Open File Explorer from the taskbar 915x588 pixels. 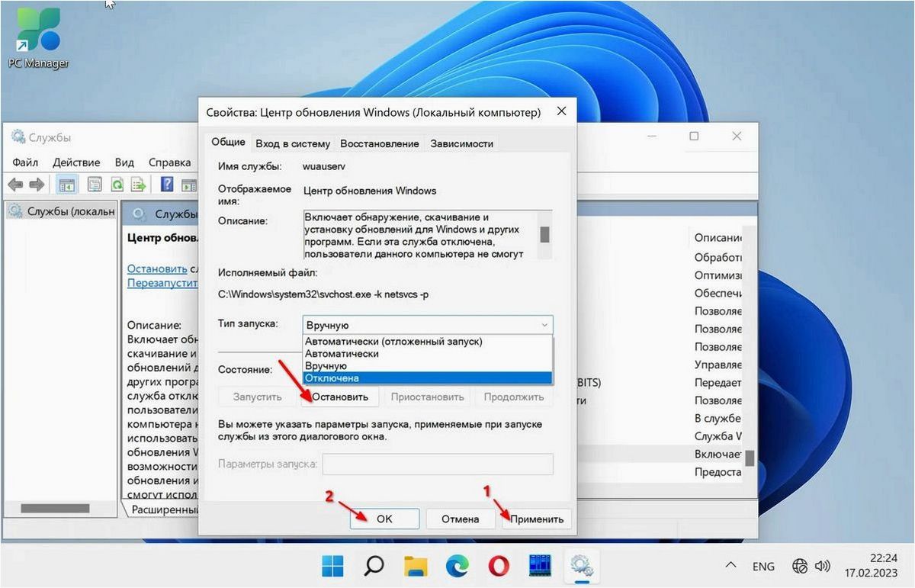point(416,566)
